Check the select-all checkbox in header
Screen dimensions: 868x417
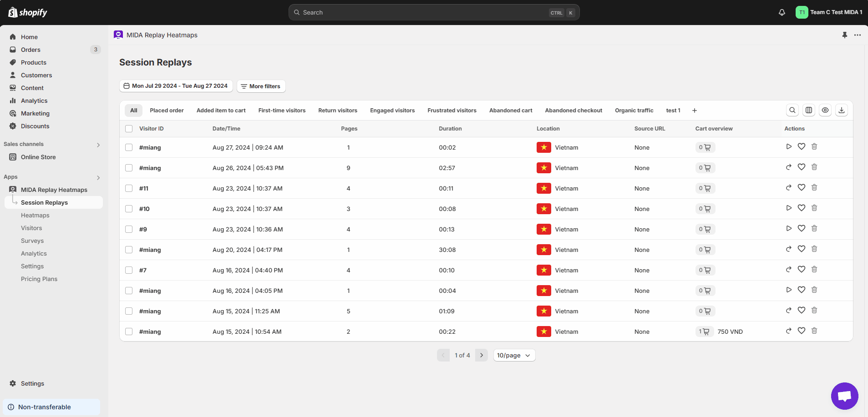(129, 129)
